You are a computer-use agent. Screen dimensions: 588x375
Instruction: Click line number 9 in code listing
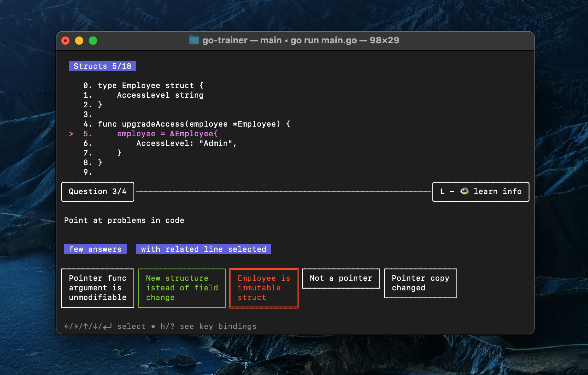coord(87,172)
